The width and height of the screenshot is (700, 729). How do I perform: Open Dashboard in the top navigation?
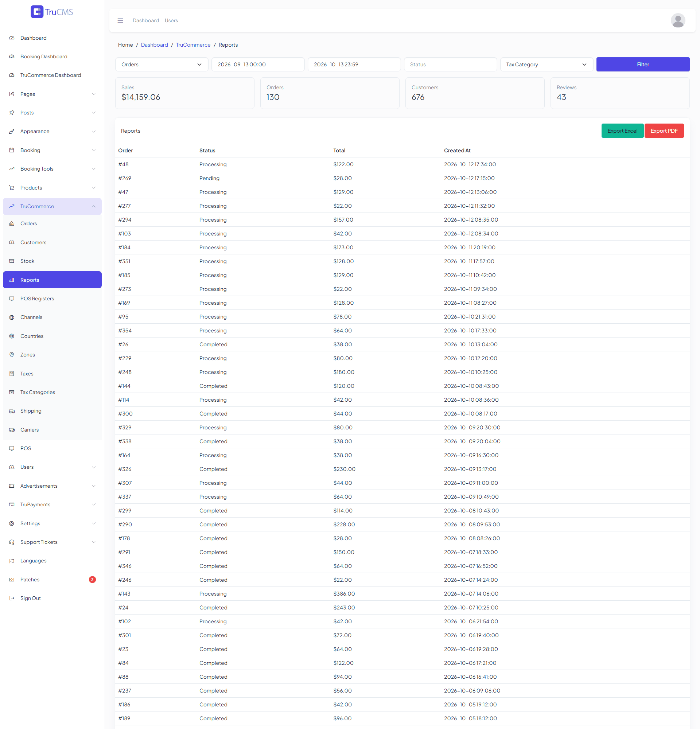[x=146, y=20]
